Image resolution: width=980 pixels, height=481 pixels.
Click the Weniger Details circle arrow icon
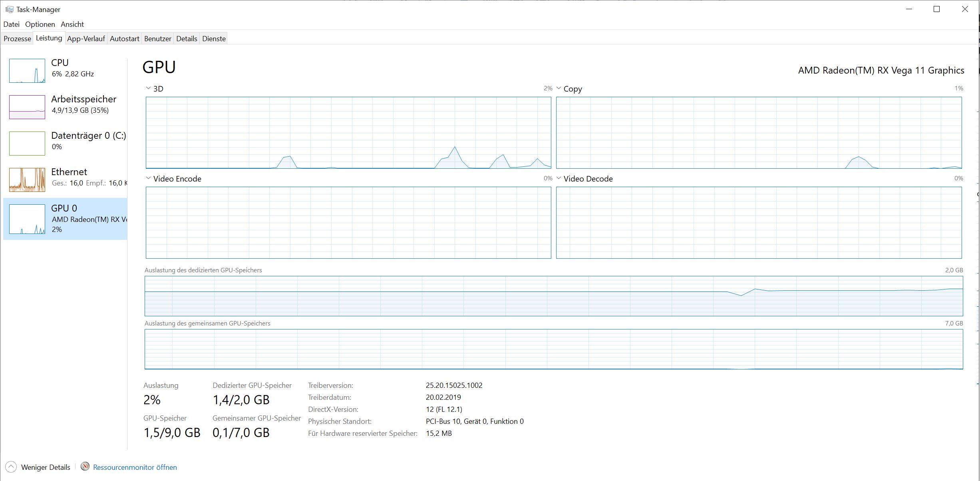[x=11, y=467]
